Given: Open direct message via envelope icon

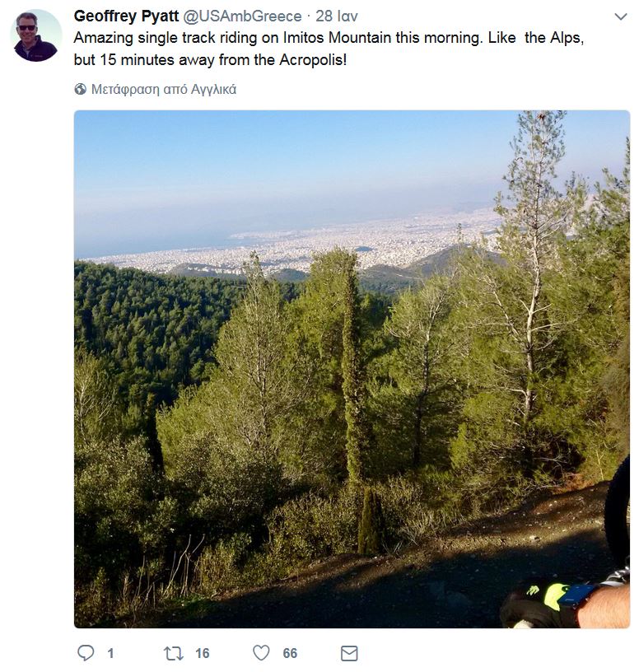Looking at the screenshot, I should tap(349, 653).
